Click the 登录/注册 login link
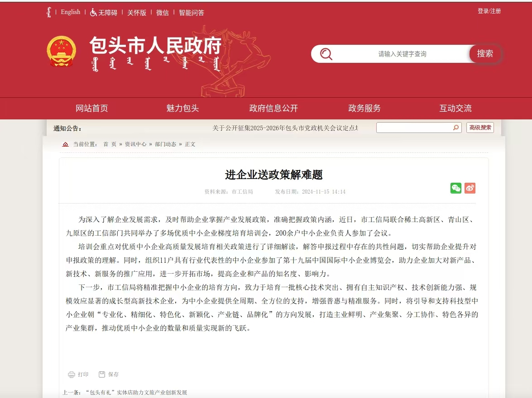The image size is (532, 398). pyautogui.click(x=489, y=11)
